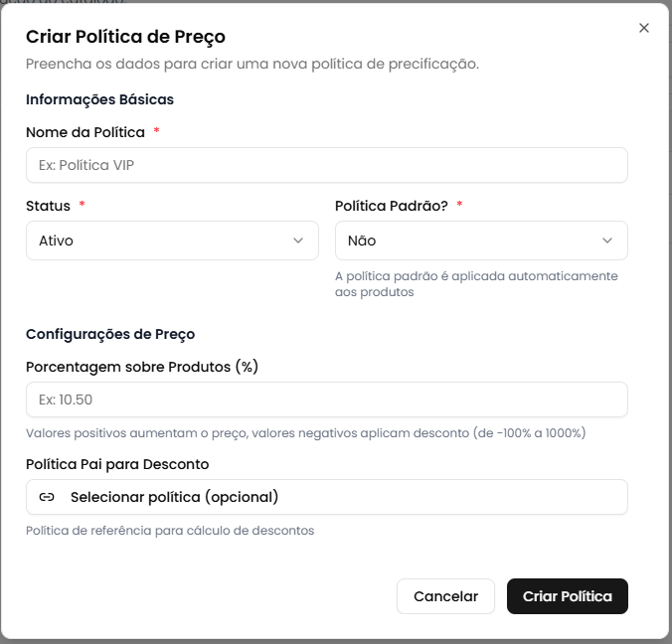Screen dimensions: 672x644
Task: Click the helper text about valores positivos
Action: [x=305, y=433]
